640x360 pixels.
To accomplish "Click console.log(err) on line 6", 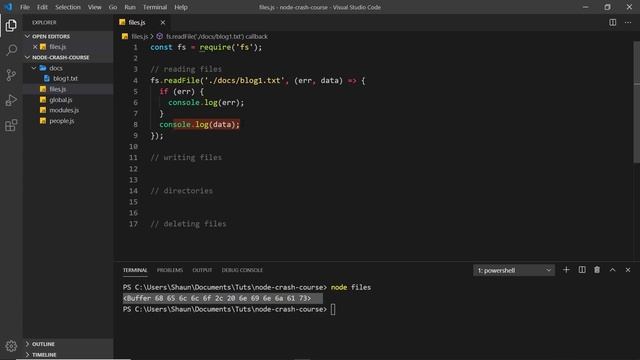I will point(206,103).
